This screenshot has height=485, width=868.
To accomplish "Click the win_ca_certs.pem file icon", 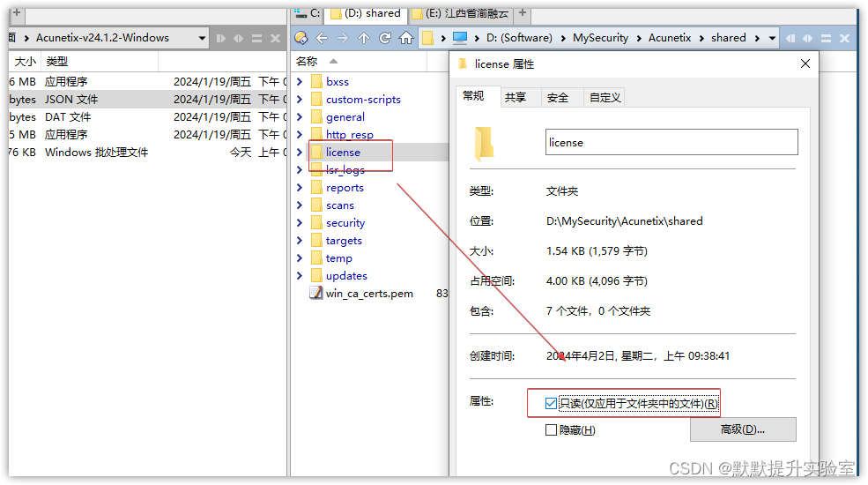I will click(x=316, y=293).
